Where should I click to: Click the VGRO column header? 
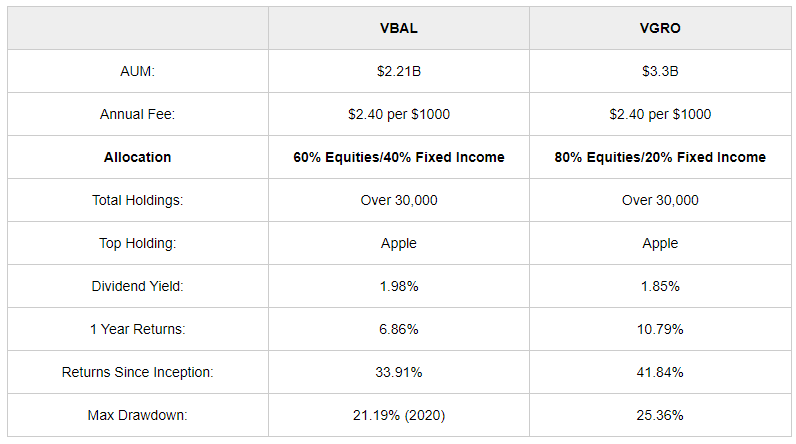pyautogui.click(x=660, y=28)
